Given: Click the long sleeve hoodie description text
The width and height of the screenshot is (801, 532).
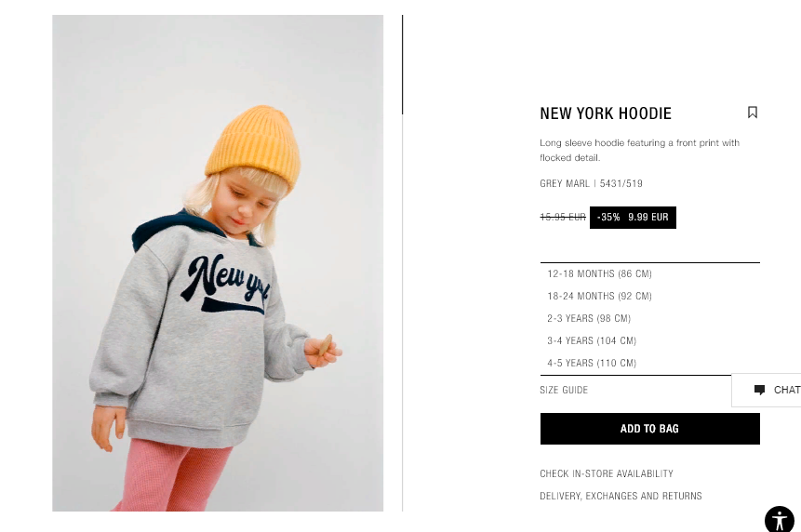Looking at the screenshot, I should (x=639, y=150).
